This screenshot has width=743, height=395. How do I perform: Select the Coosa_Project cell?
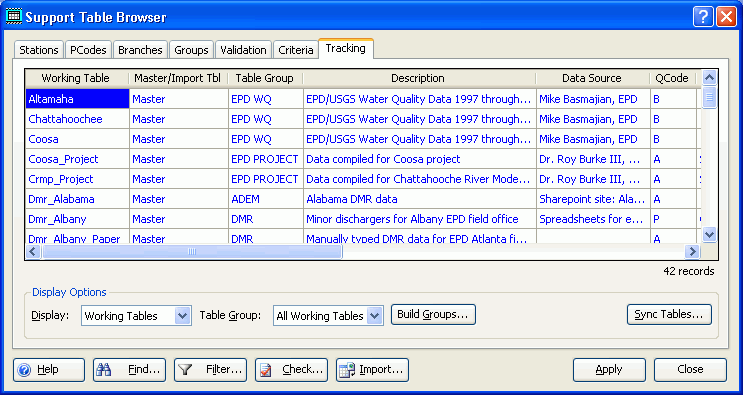pyautogui.click(x=77, y=159)
